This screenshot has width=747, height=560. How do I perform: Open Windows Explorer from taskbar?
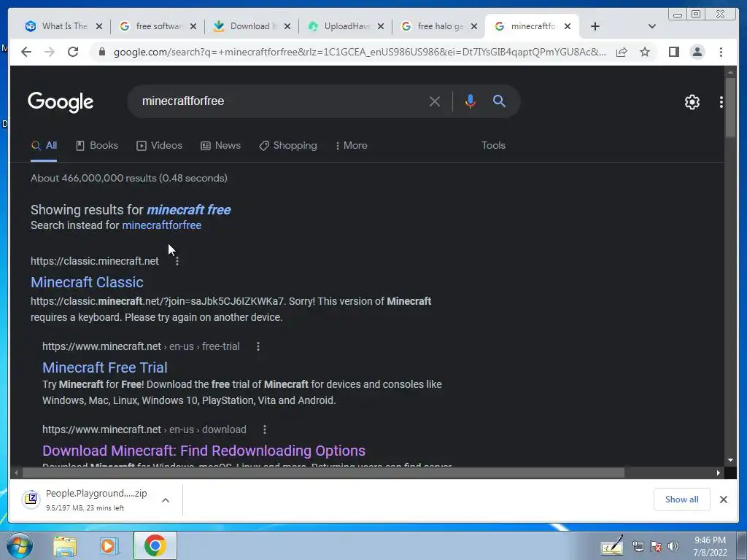(x=65, y=546)
